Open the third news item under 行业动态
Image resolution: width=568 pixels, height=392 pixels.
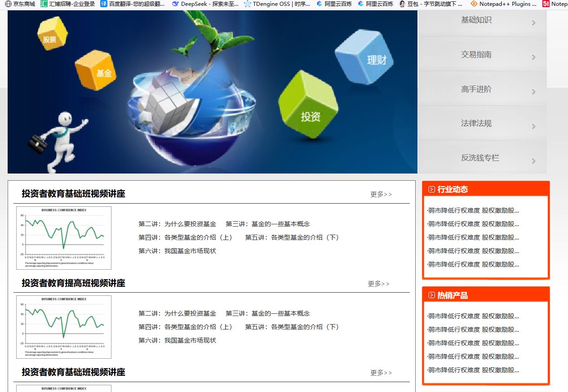(x=473, y=237)
